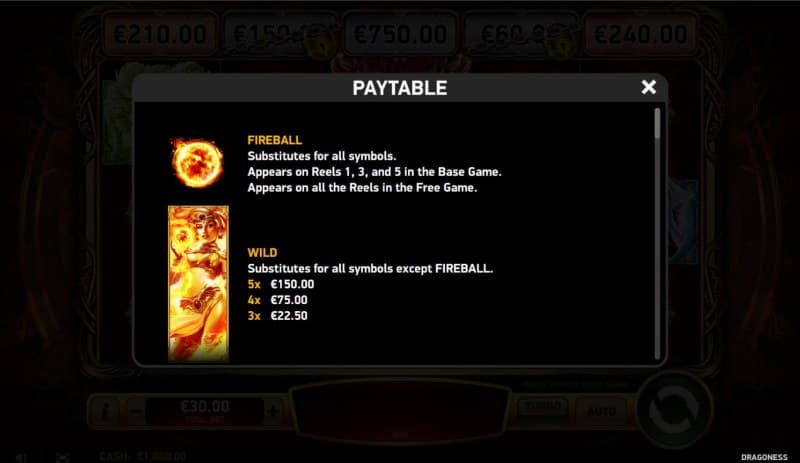Click the DRAGONESS game label
The image size is (800, 463).
(x=764, y=457)
